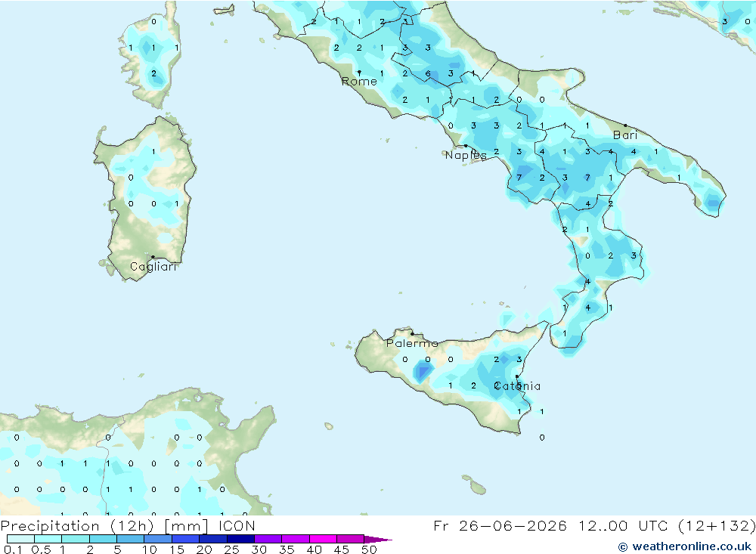Click the Catania city label

point(517,385)
